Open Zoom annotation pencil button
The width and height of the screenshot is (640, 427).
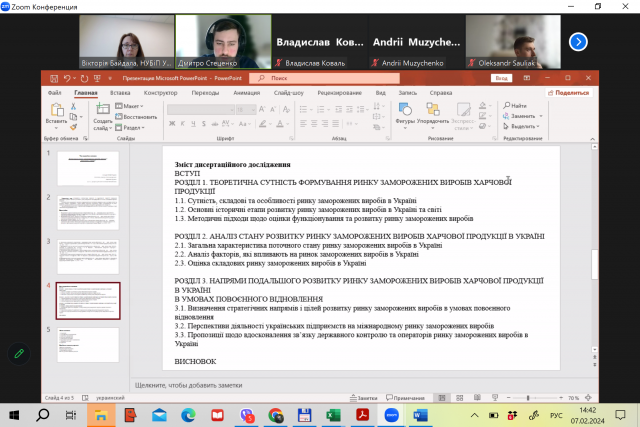coord(19,353)
